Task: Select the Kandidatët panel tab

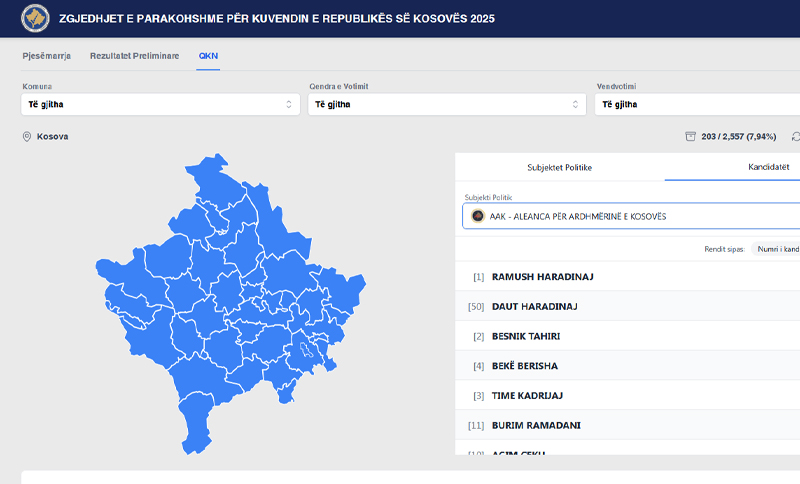Action: (x=767, y=167)
